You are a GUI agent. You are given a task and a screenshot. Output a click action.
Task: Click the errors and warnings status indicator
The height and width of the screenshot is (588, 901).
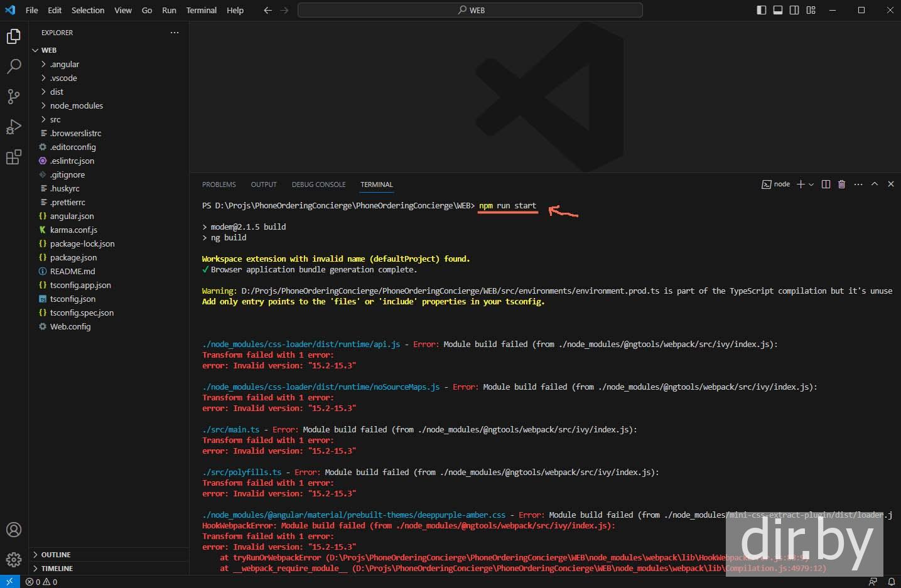pos(41,582)
